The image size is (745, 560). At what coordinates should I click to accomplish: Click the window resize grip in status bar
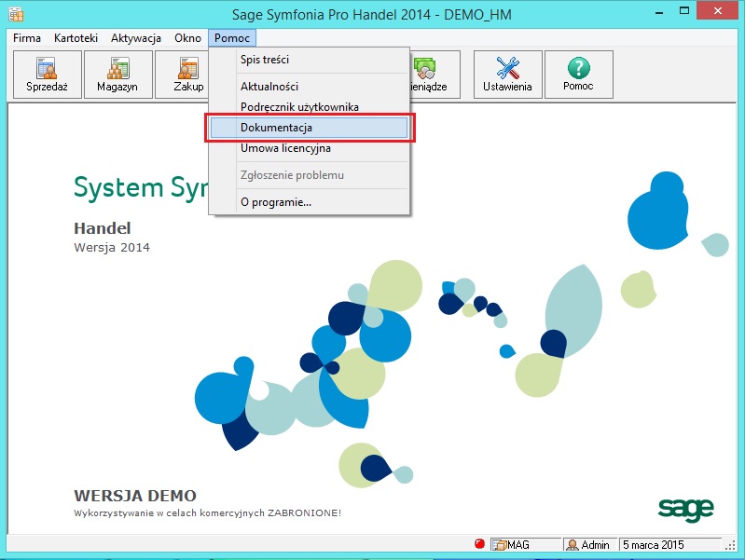(x=730, y=546)
